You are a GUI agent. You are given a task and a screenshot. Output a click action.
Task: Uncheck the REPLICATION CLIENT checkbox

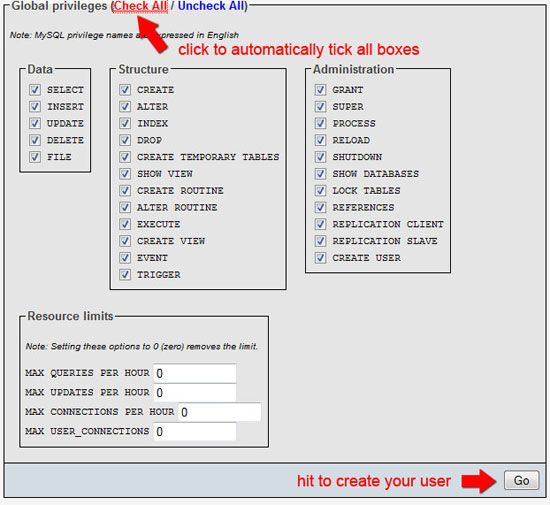pos(320,224)
